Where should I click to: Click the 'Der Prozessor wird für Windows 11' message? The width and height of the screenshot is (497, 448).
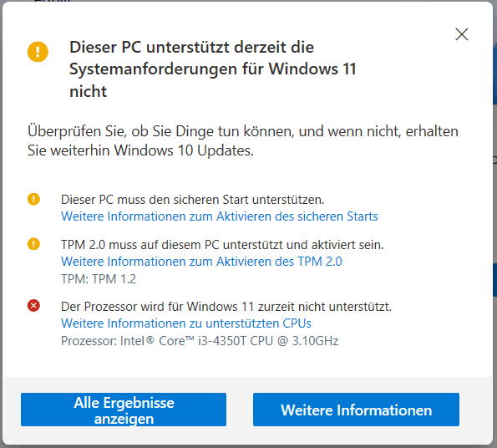click(x=226, y=307)
